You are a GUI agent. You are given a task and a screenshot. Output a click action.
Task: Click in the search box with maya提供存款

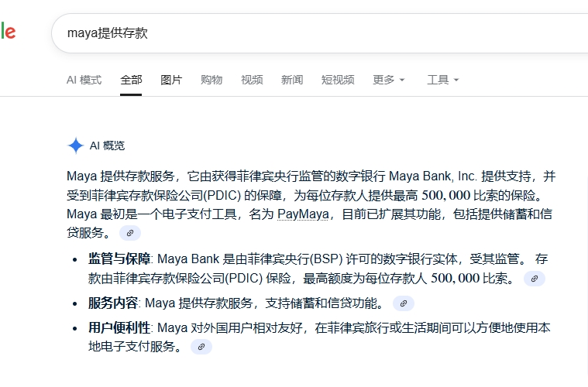point(310,33)
